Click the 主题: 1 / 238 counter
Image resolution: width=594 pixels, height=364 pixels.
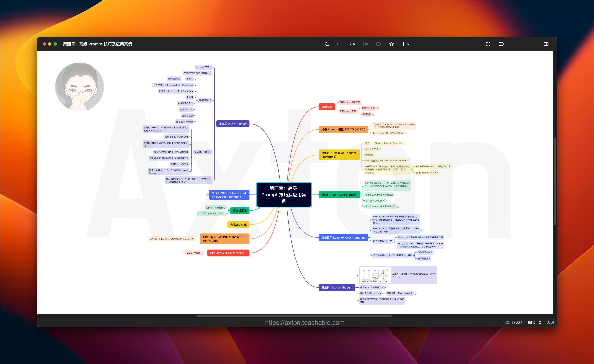point(512,323)
